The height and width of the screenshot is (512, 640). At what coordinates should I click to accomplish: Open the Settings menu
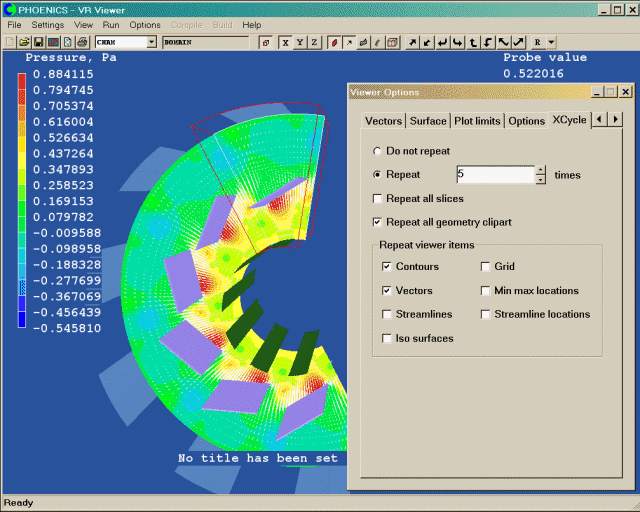[x=47, y=24]
